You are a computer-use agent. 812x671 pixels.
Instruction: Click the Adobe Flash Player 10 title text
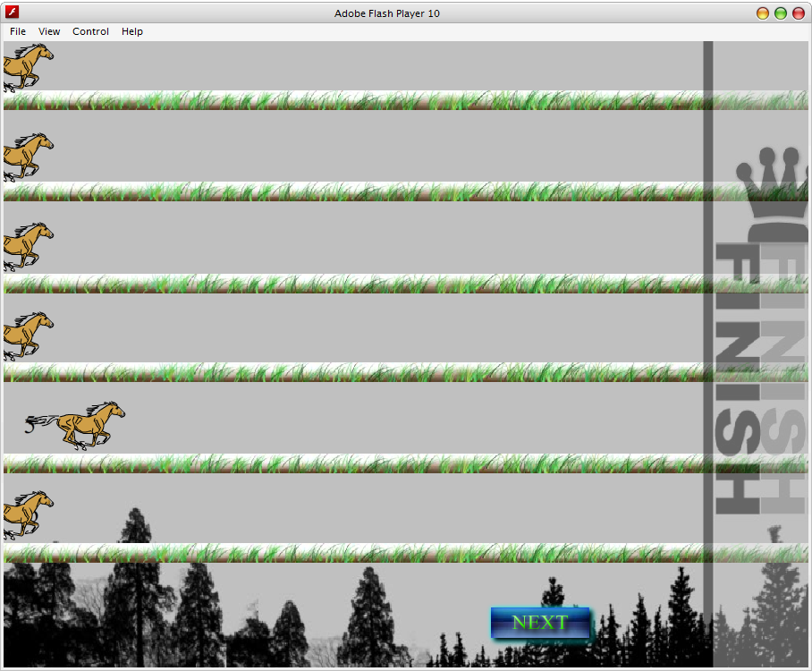pyautogui.click(x=387, y=13)
